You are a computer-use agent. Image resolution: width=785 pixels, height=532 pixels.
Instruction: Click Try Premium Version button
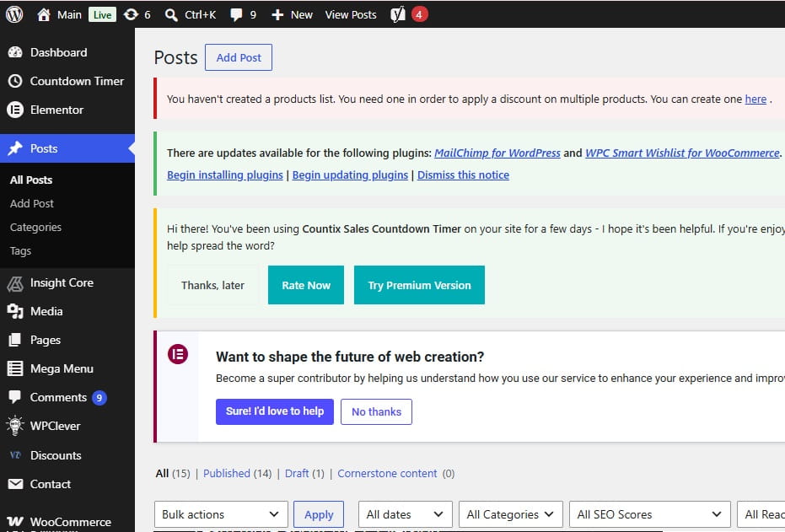click(x=420, y=285)
